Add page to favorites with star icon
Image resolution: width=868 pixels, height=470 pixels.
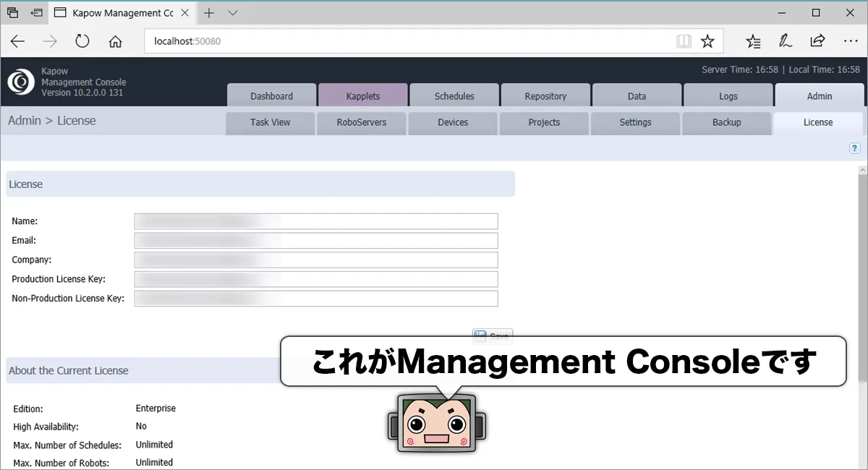707,41
